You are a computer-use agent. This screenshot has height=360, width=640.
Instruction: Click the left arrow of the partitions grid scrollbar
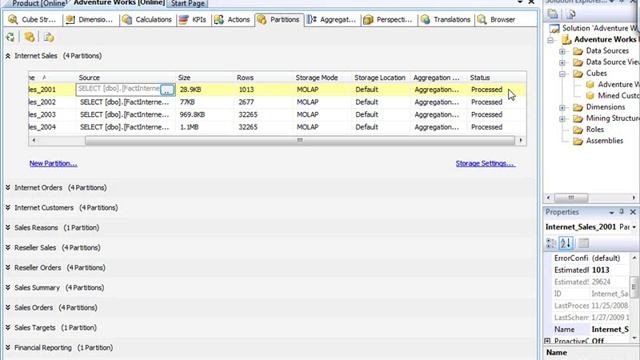click(34, 140)
